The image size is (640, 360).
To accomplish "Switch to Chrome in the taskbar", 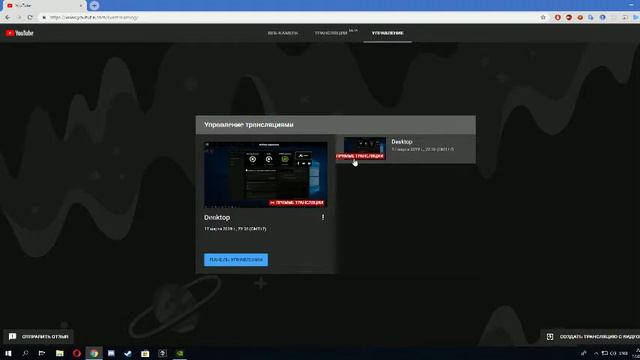I will click(94, 353).
